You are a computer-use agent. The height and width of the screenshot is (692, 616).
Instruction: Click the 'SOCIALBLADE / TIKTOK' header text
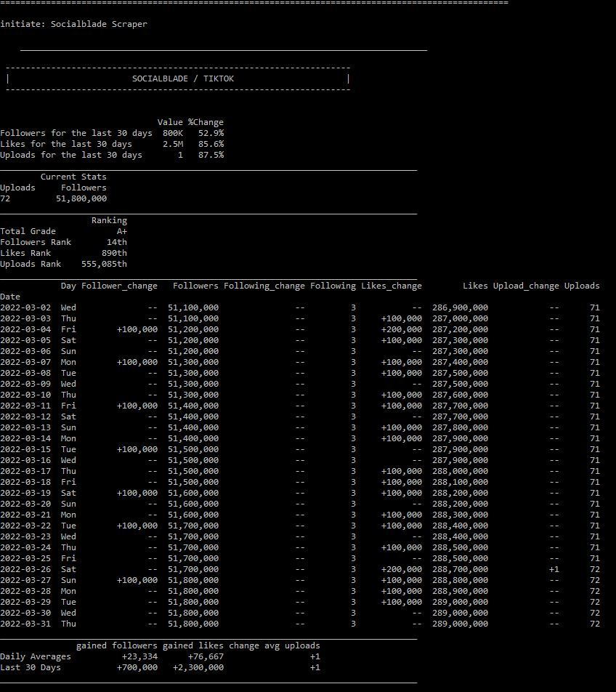pos(183,79)
